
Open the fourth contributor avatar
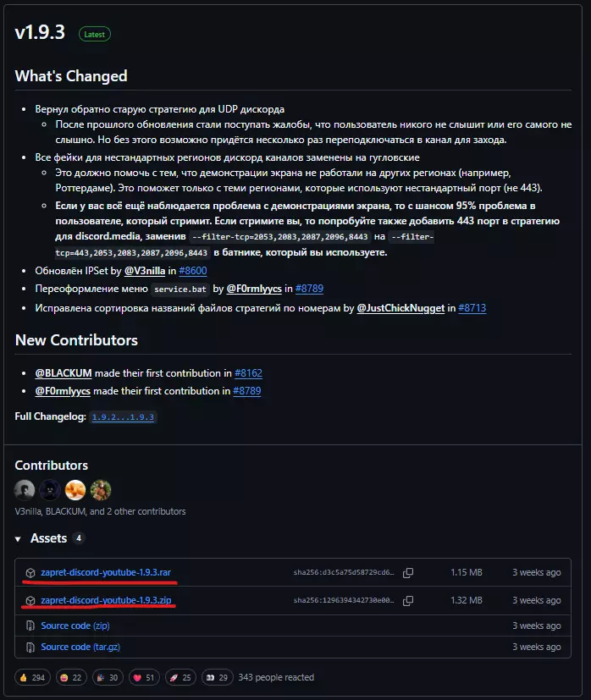click(101, 490)
